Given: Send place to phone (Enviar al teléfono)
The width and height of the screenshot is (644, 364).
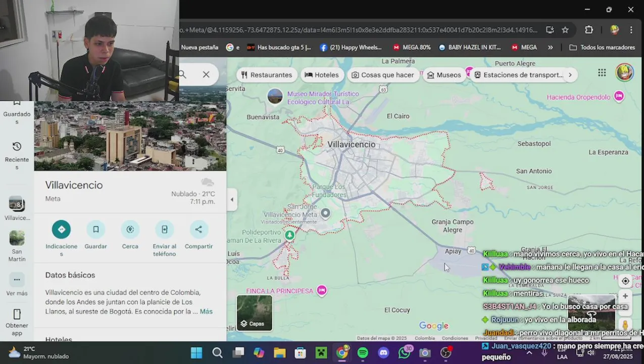Looking at the screenshot, I should tap(164, 230).
